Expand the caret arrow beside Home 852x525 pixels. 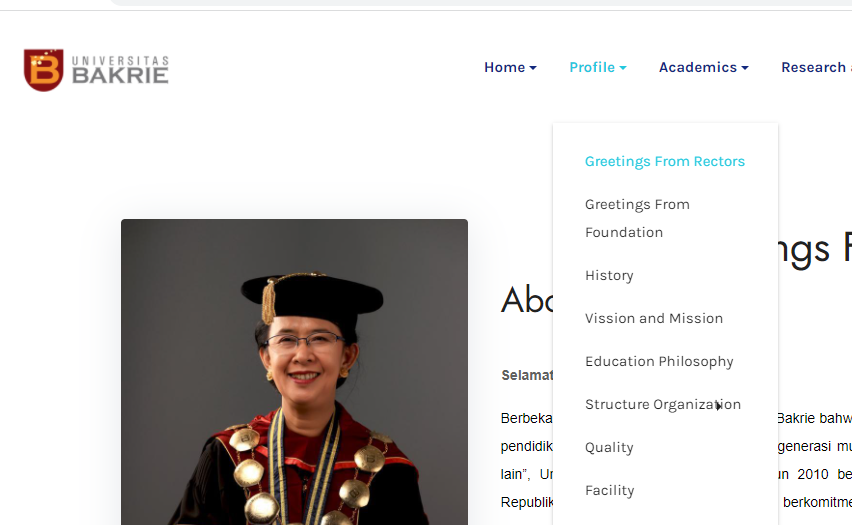(x=533, y=68)
